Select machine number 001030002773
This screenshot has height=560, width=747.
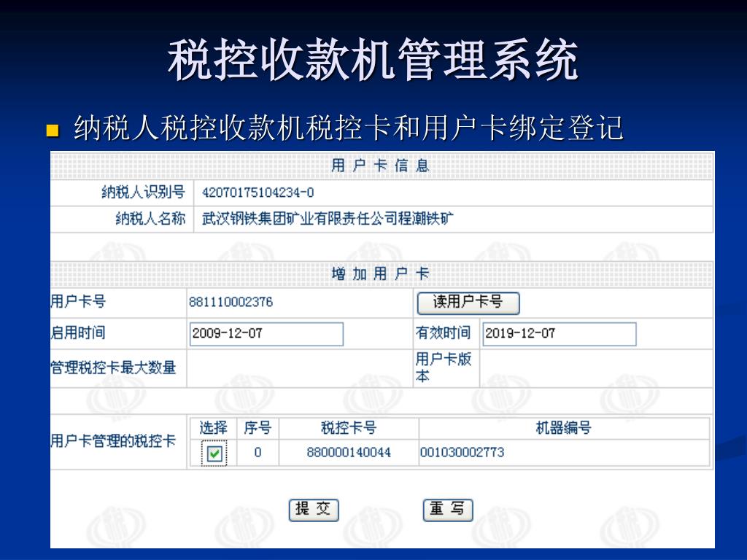(x=462, y=452)
